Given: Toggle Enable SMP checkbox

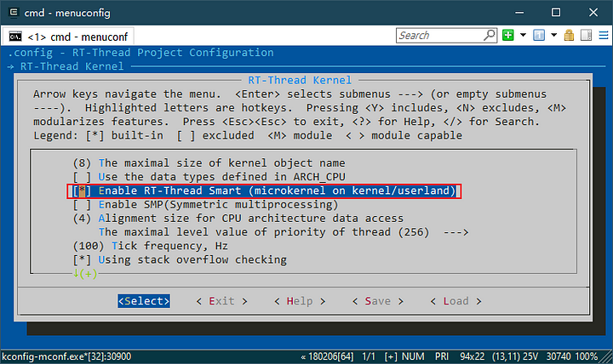Looking at the screenshot, I should 82,205.
